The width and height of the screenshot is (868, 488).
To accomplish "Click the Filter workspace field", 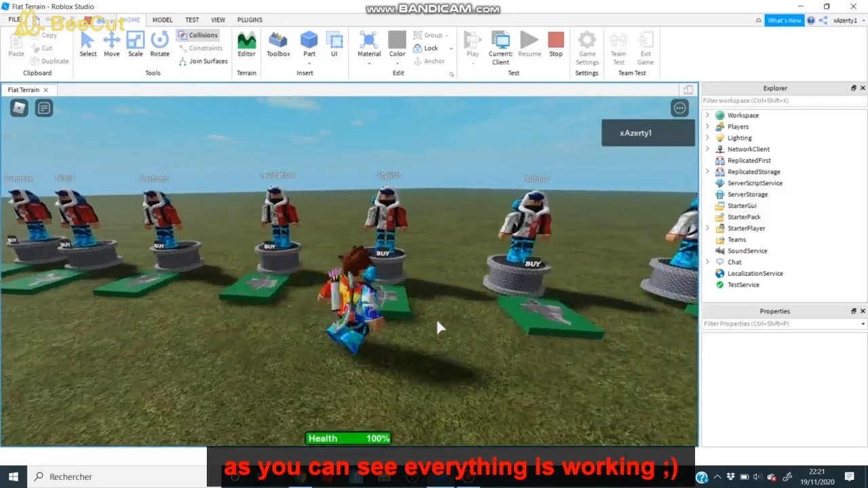I will point(784,101).
